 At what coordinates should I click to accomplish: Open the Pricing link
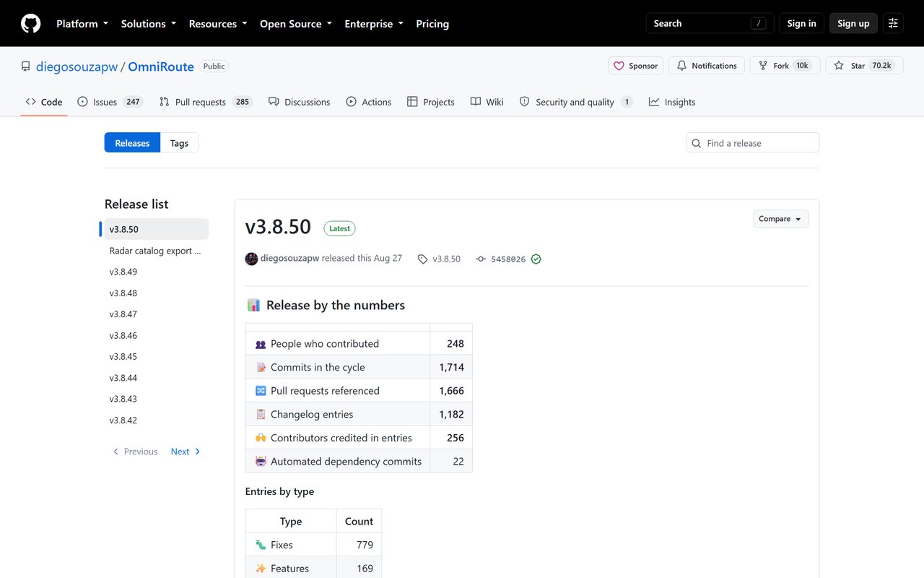pos(432,23)
